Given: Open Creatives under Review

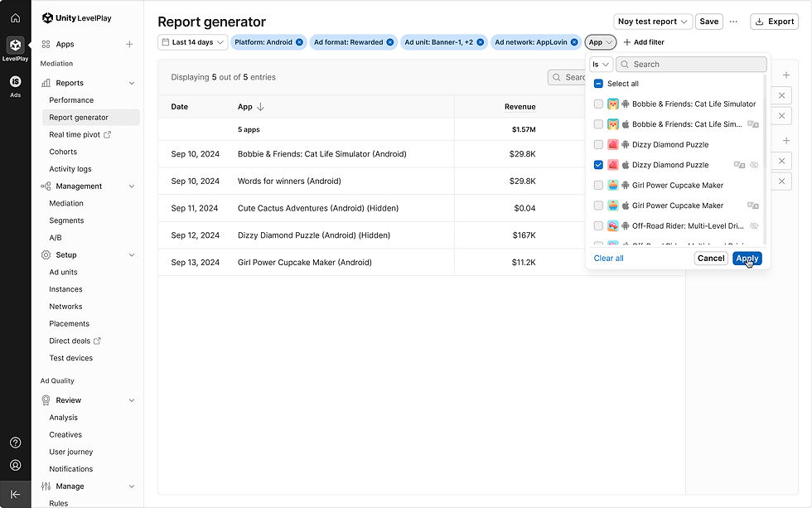Looking at the screenshot, I should coord(65,434).
